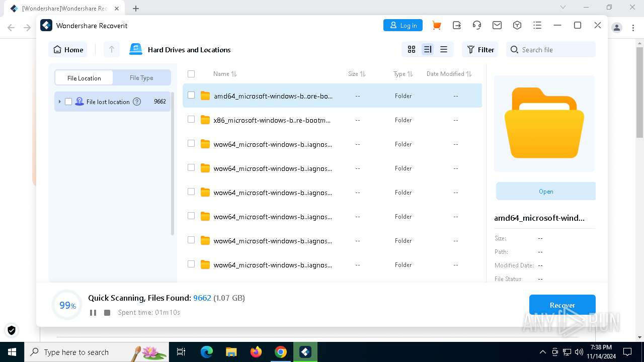Select the File Location tab
The width and height of the screenshot is (644, 362).
coord(84,78)
